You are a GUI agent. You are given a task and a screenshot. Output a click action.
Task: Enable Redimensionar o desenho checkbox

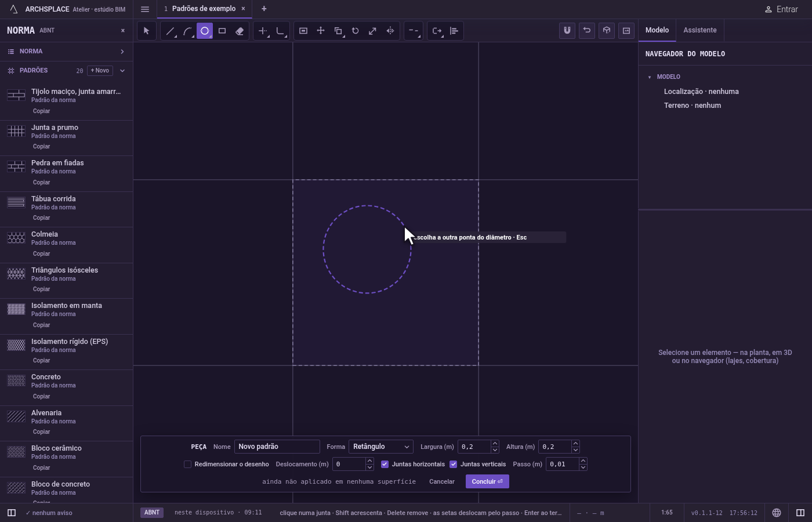click(x=187, y=464)
